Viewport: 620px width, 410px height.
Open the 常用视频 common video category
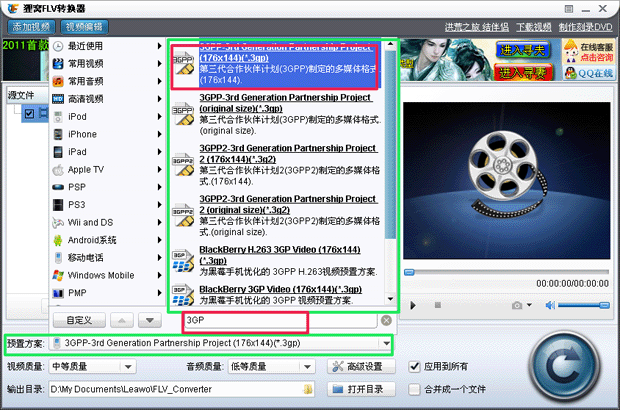107,63
